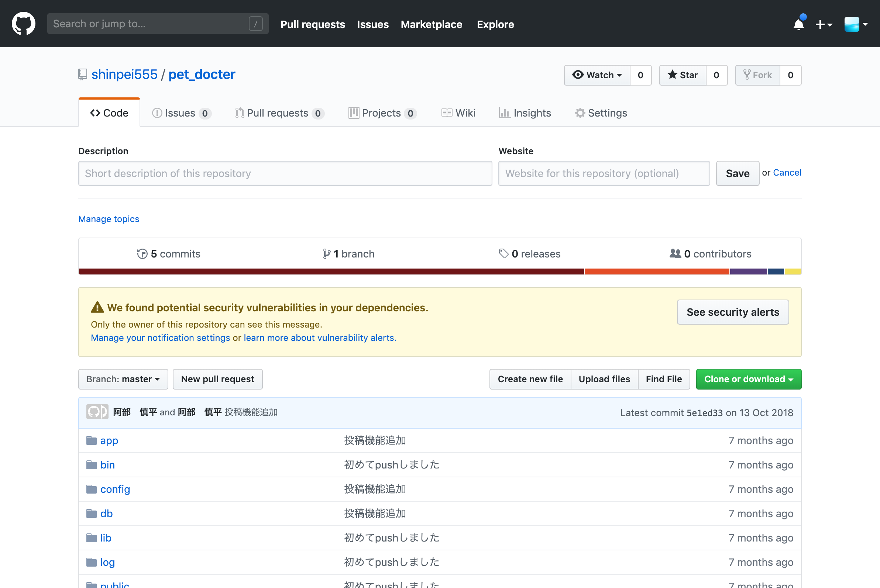Click the commits history icon
Screen dimensions: 880x588
point(142,253)
